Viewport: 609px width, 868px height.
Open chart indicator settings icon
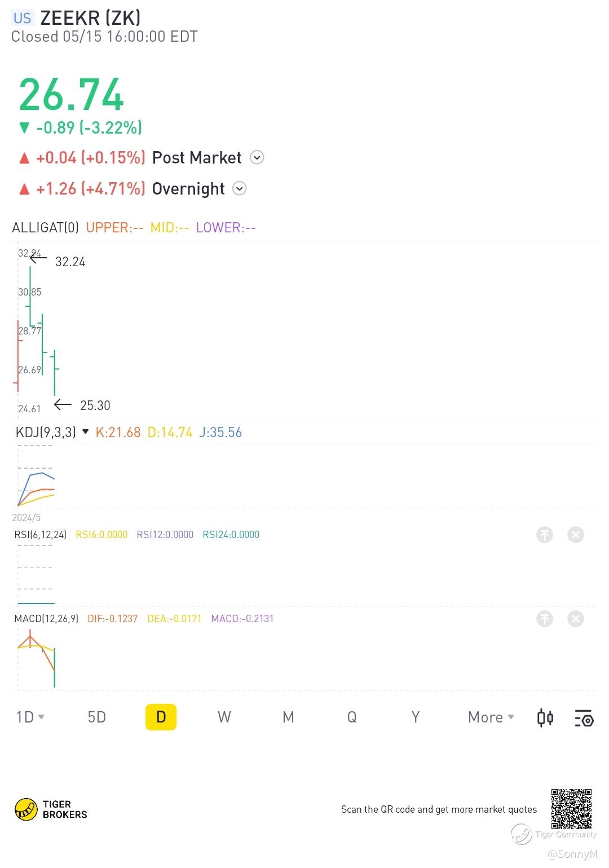pos(584,717)
